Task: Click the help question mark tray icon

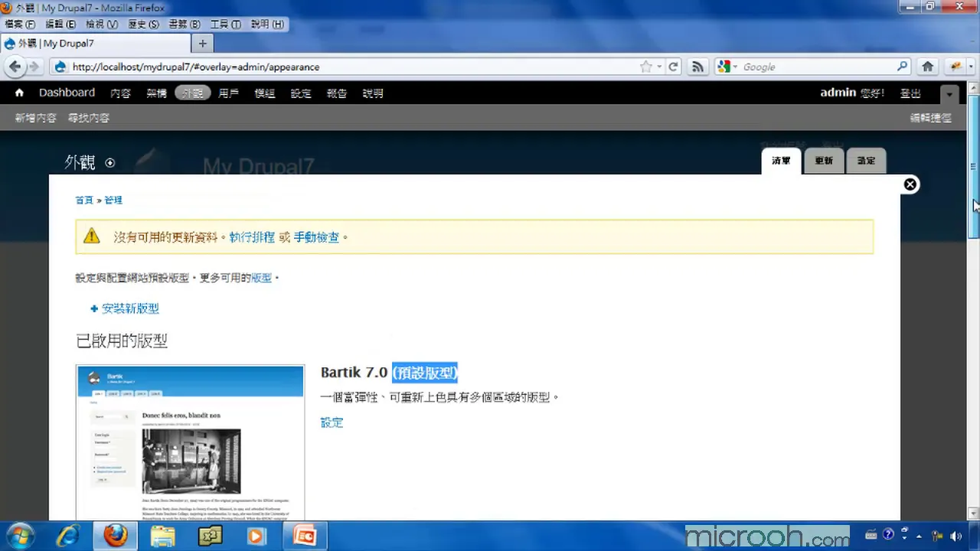Action: (x=888, y=535)
